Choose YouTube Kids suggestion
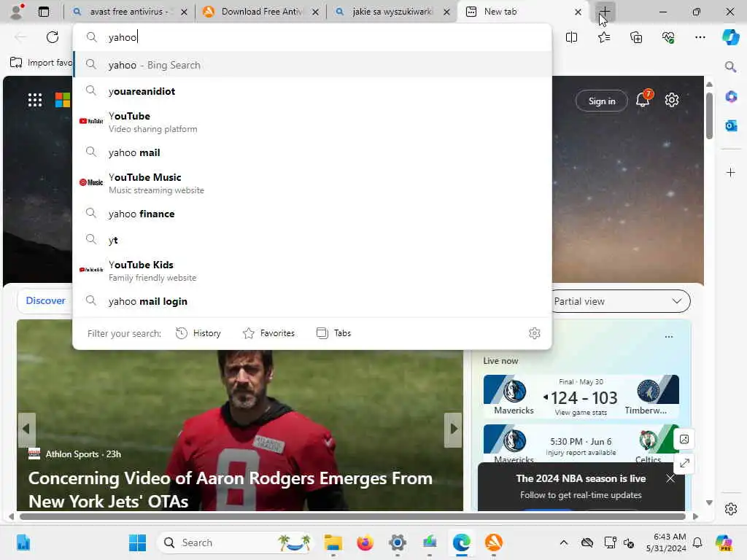Image resolution: width=747 pixels, height=560 pixels. click(x=312, y=271)
